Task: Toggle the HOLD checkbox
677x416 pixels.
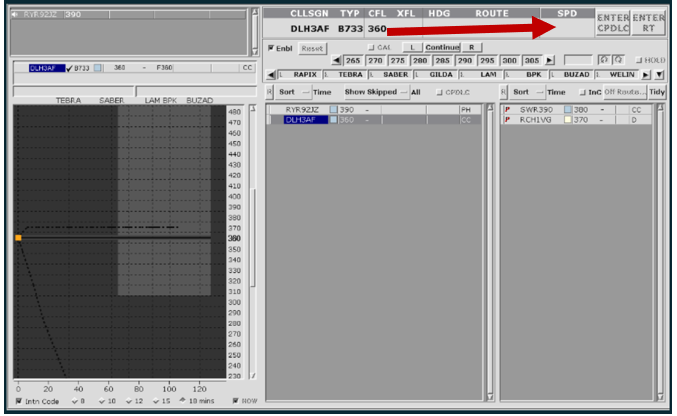Action: point(639,60)
